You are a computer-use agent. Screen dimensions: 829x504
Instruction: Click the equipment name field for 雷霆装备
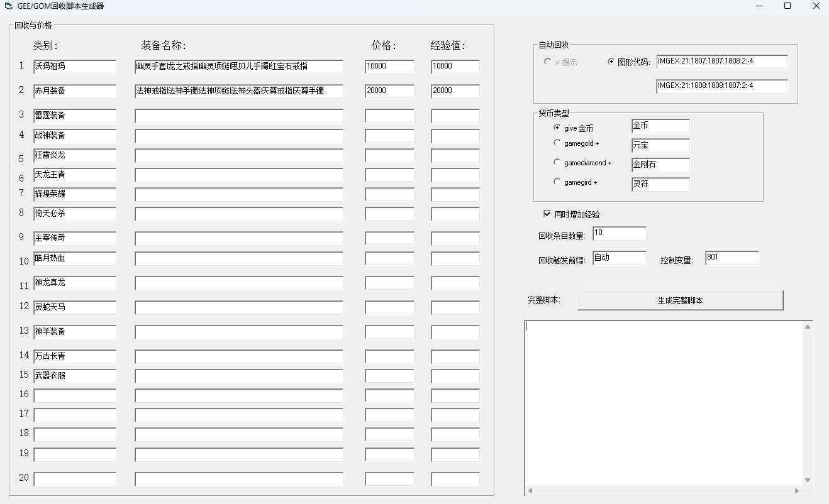(239, 116)
